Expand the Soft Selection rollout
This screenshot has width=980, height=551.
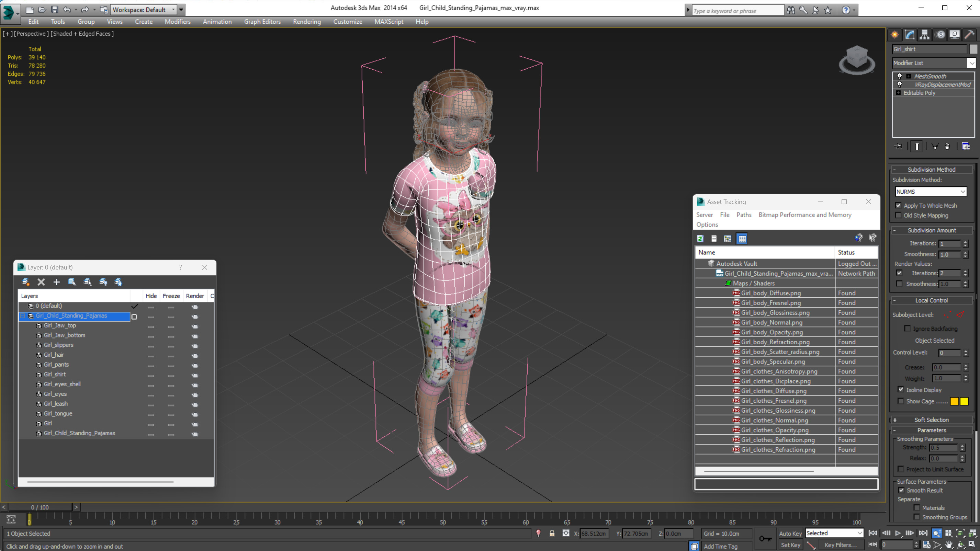931,420
